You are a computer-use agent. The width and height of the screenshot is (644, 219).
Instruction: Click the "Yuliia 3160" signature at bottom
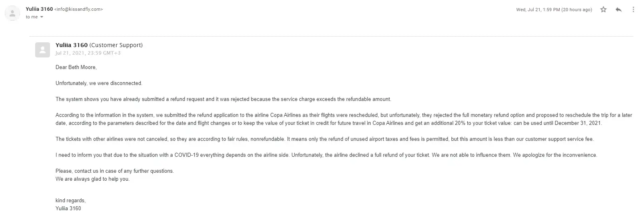coord(68,208)
